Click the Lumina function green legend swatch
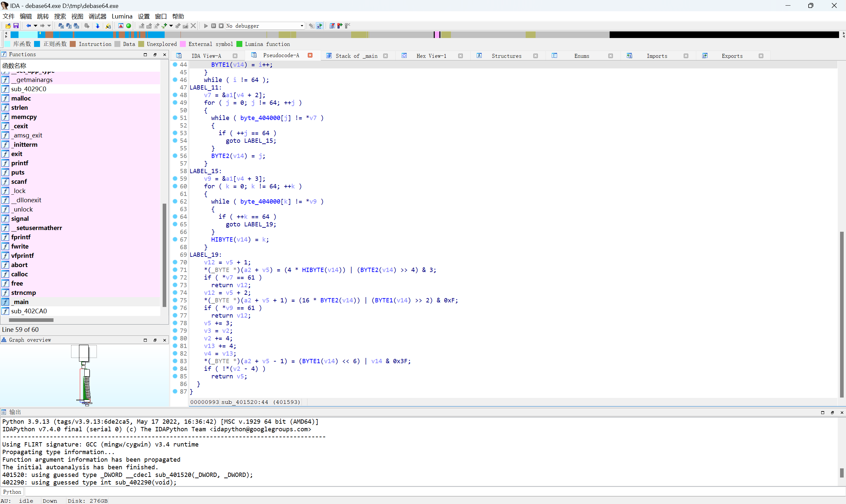 (x=239, y=44)
